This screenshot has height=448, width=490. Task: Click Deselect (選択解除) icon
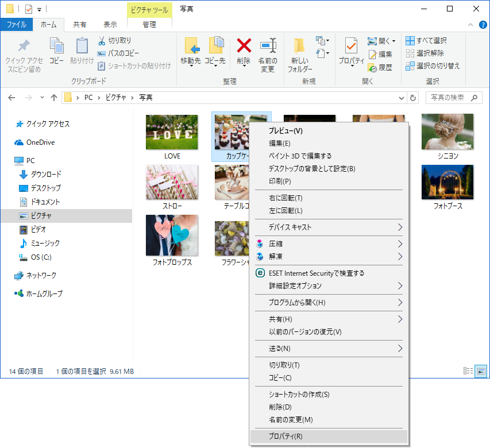tap(410, 53)
